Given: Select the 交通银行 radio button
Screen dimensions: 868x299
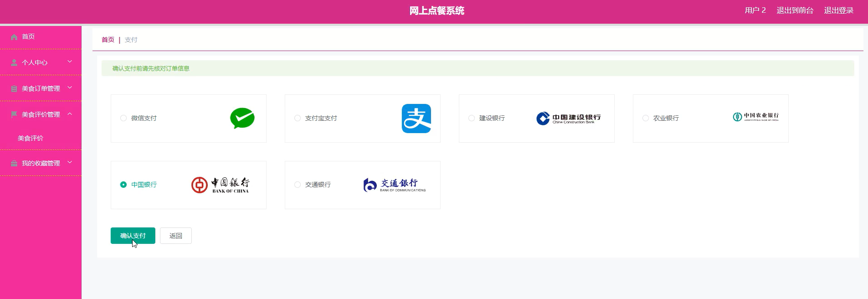Looking at the screenshot, I should tap(298, 185).
